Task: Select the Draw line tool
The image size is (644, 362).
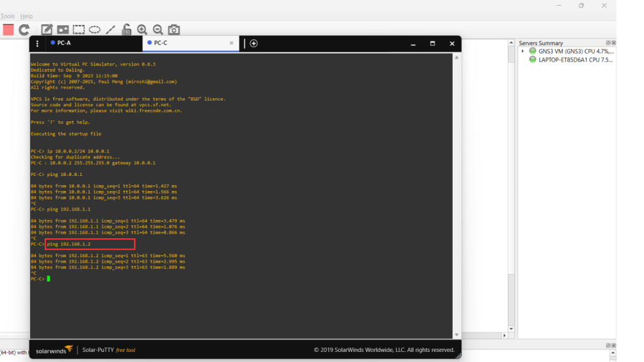Action: 111,30
